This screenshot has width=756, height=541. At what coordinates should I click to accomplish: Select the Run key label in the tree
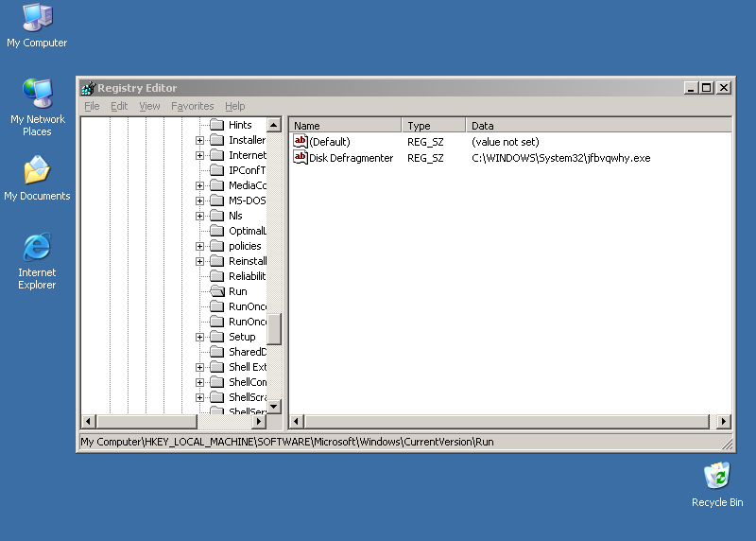238,291
